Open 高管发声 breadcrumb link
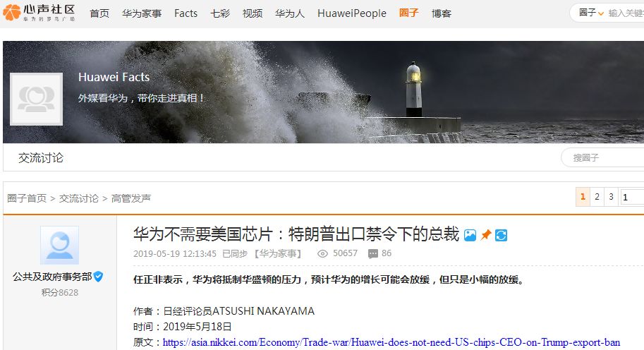 click(131, 198)
